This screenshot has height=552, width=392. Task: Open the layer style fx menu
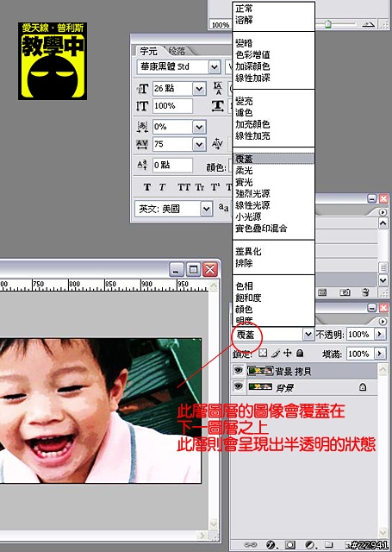pyautogui.click(x=271, y=544)
